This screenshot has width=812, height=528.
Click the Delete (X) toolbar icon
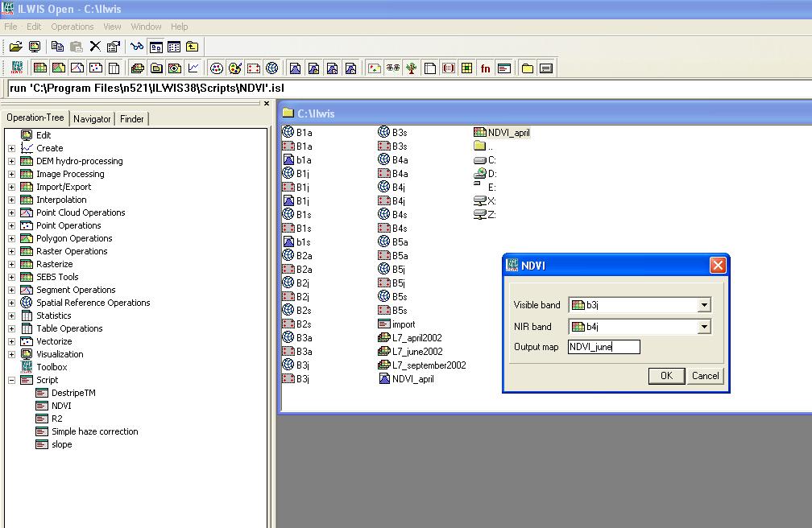(x=95, y=47)
